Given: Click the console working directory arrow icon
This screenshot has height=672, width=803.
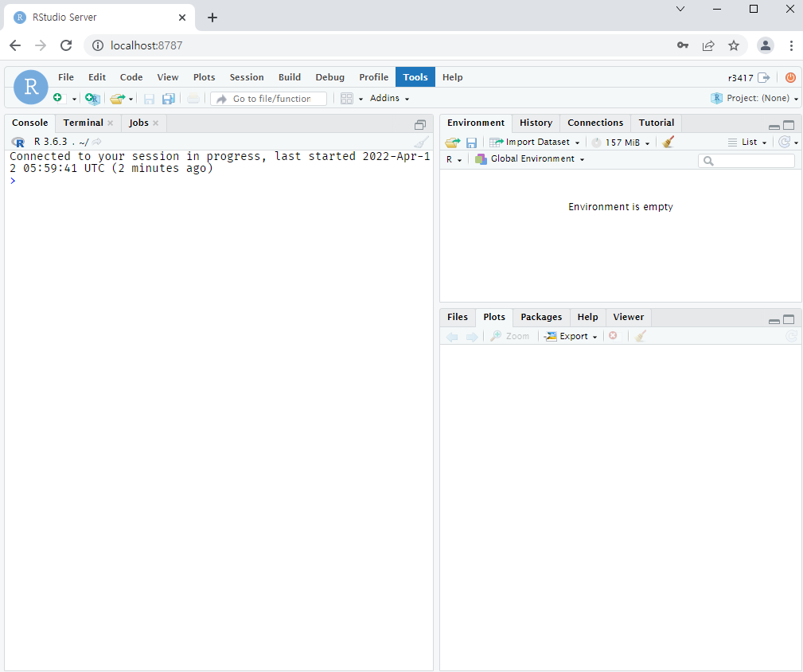Looking at the screenshot, I should click(97, 142).
